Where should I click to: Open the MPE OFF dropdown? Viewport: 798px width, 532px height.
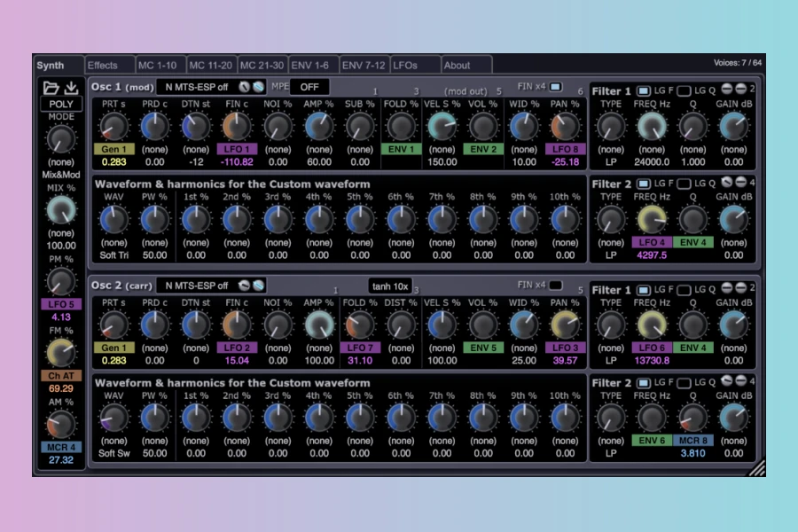309,87
